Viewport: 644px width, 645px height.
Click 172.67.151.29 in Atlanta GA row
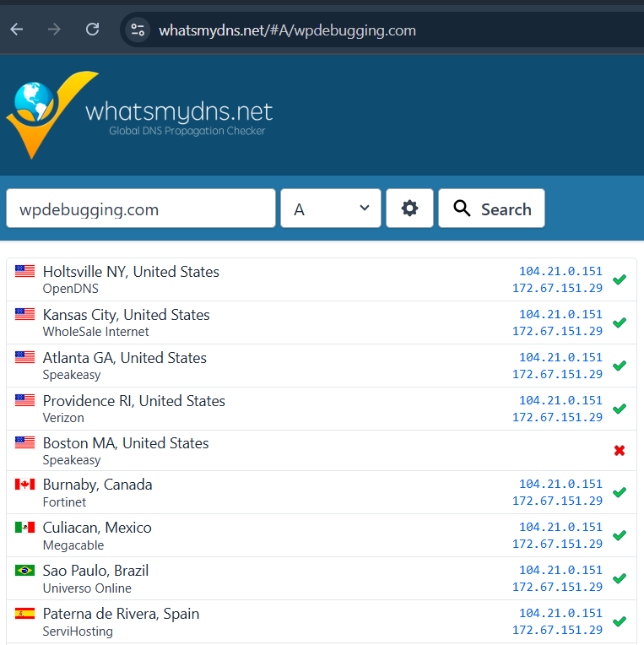click(557, 374)
